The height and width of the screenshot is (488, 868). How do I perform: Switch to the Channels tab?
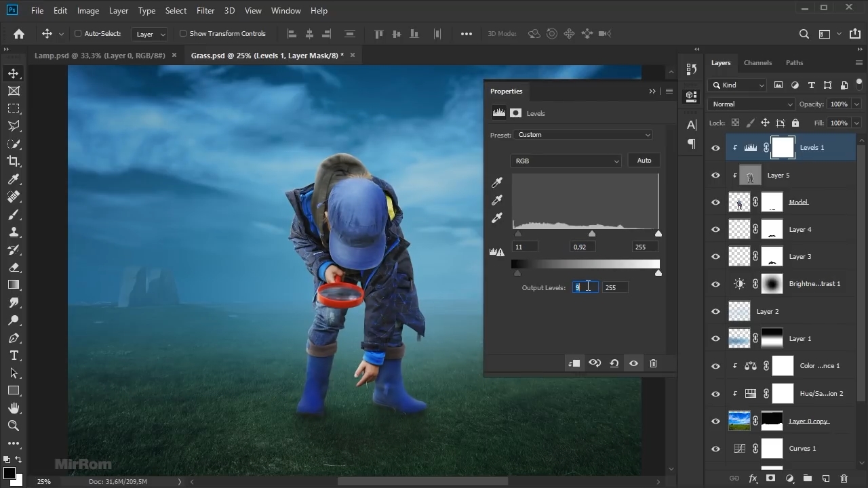coord(757,62)
